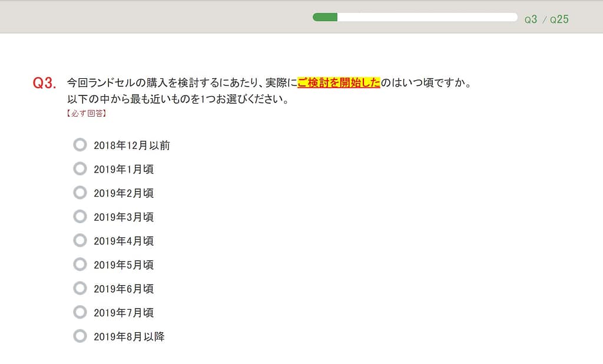Click the 2019年3月頃 option label text
Viewport: 603px width, 364px height.
click(124, 217)
